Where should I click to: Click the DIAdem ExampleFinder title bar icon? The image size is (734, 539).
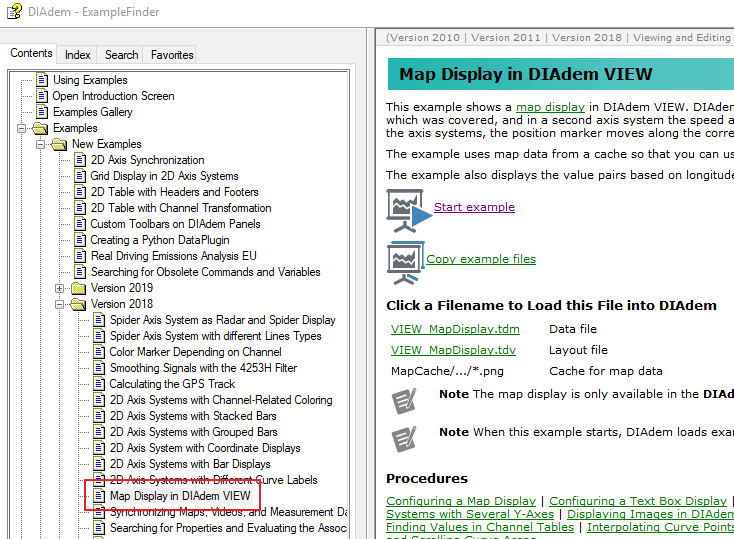tap(14, 11)
